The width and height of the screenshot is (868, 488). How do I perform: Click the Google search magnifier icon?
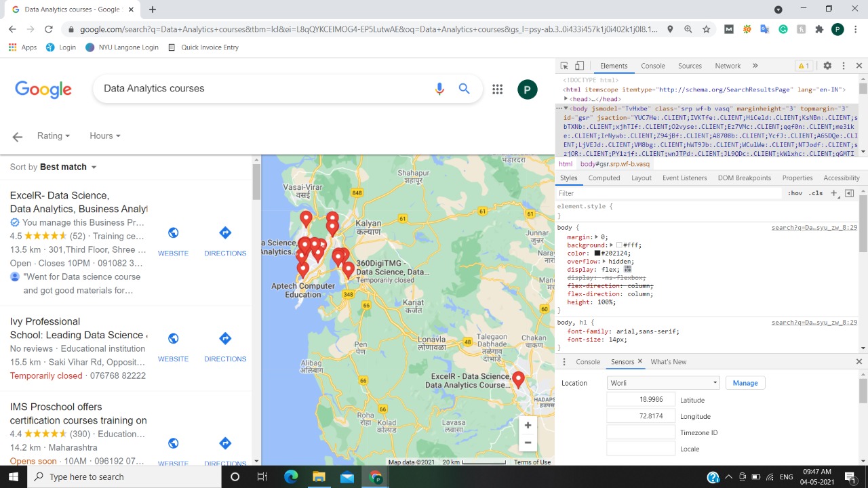(x=465, y=89)
